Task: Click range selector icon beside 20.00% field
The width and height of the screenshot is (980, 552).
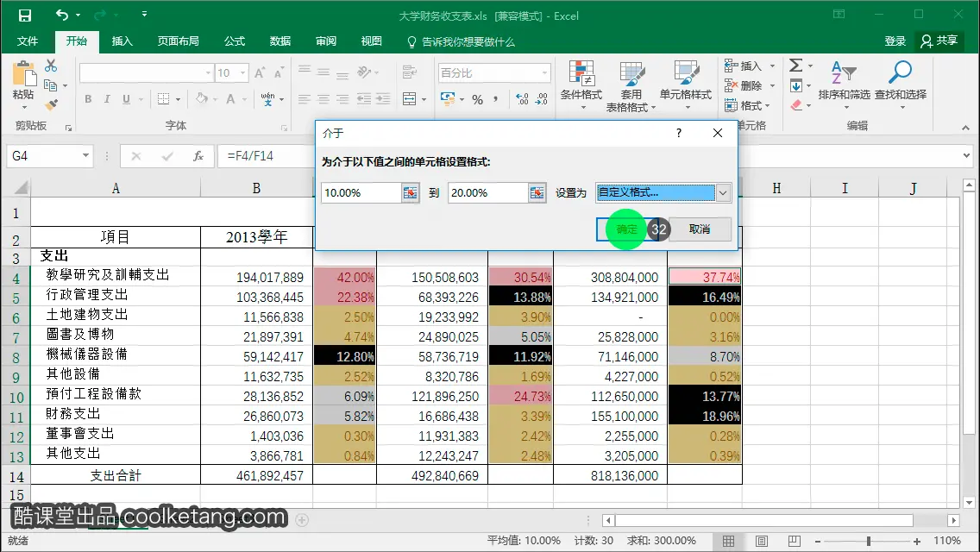Action: [537, 193]
